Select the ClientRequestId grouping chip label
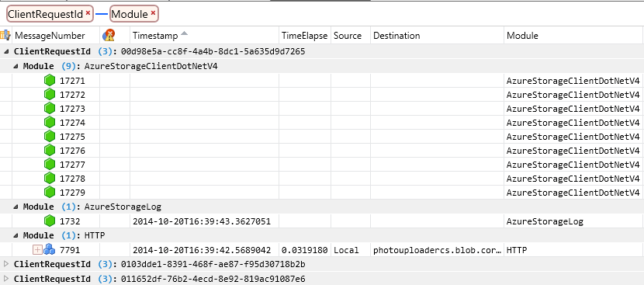This screenshot has height=285, width=644. coord(46,15)
